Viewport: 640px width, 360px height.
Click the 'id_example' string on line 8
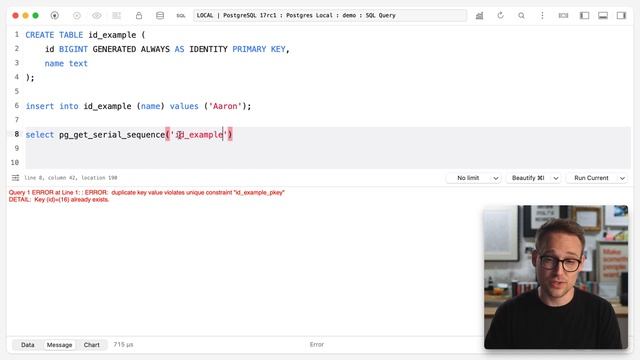tap(199, 135)
